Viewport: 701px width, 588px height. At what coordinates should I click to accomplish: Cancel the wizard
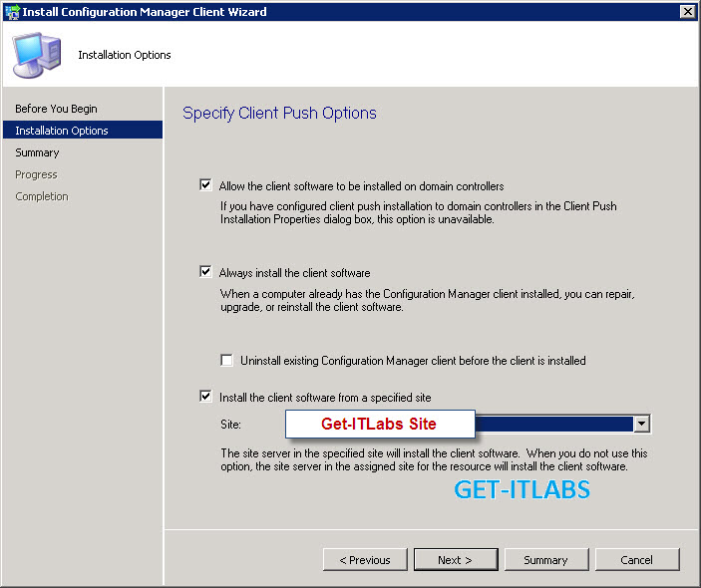pyautogui.click(x=637, y=560)
